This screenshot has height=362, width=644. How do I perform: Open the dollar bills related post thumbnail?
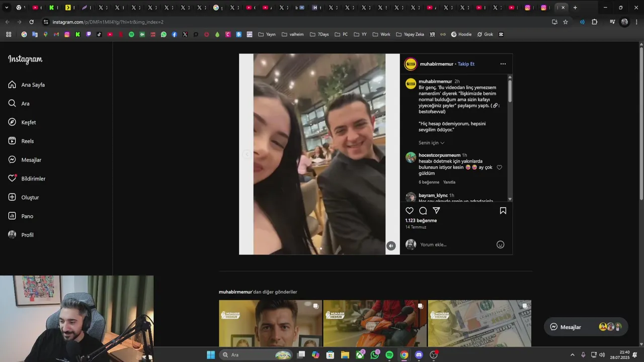tap(479, 323)
